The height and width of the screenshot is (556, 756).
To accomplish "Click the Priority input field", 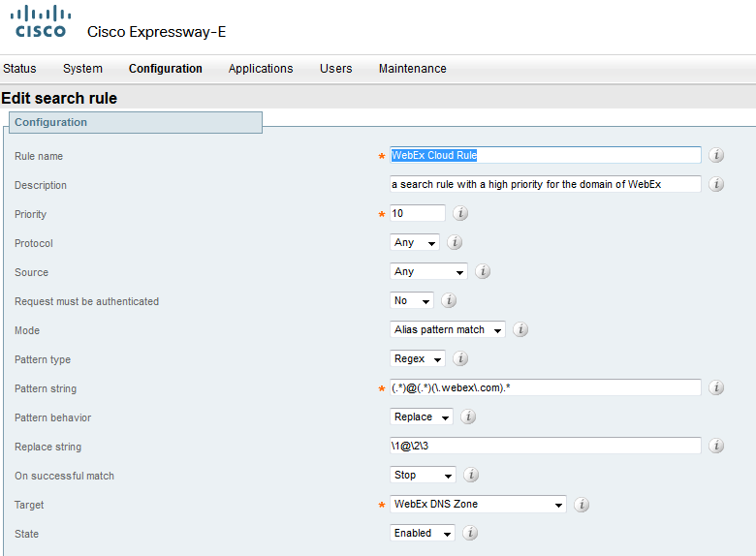I will [x=418, y=213].
